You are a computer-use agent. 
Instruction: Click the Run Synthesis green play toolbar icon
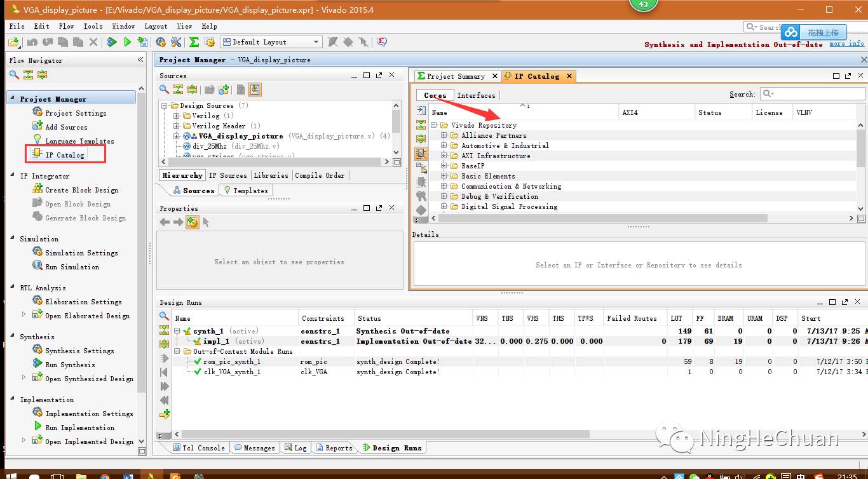127,42
